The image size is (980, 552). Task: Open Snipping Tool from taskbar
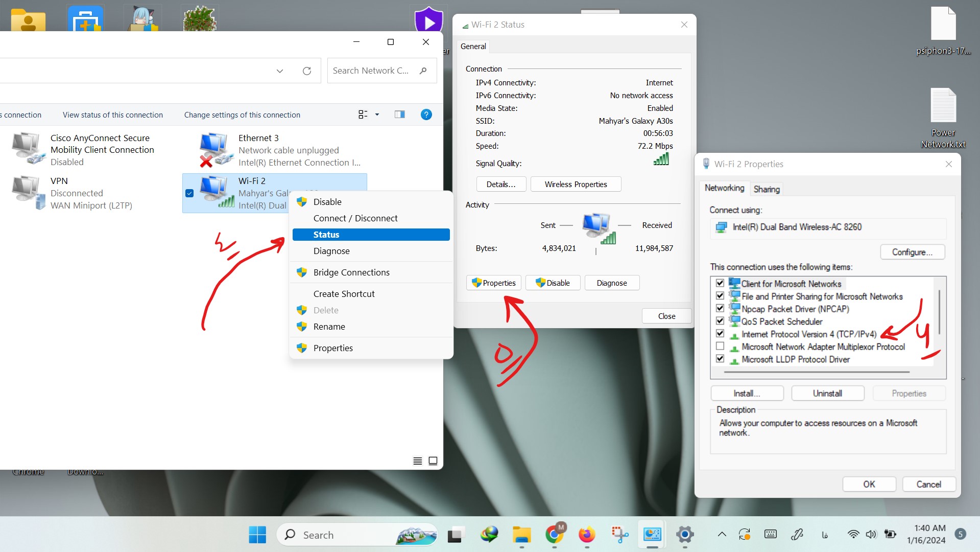pyautogui.click(x=619, y=535)
